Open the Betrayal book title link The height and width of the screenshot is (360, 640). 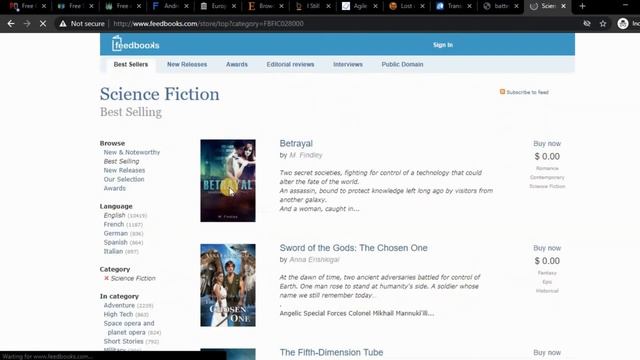[296, 143]
